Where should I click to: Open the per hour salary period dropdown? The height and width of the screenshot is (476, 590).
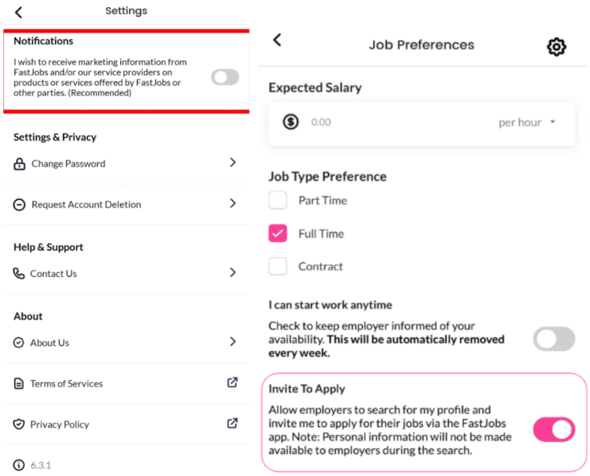527,122
